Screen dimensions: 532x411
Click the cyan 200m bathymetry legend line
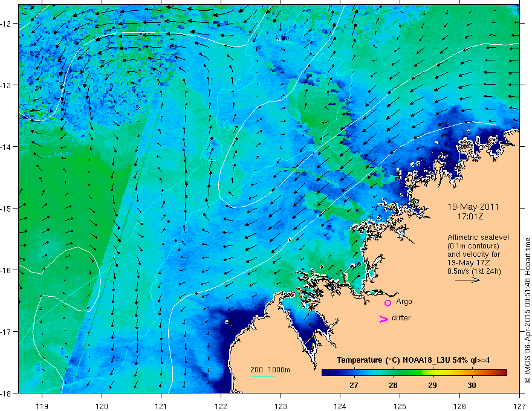262,376
